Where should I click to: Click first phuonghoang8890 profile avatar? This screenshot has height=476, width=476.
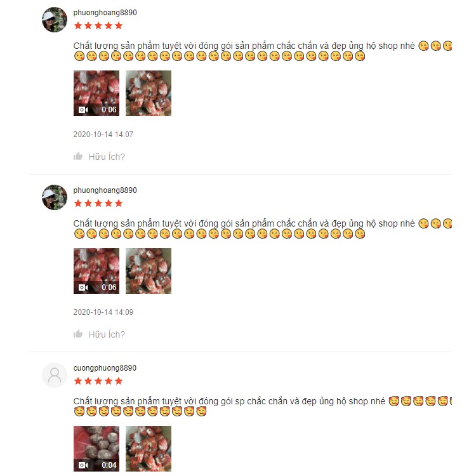point(55,20)
